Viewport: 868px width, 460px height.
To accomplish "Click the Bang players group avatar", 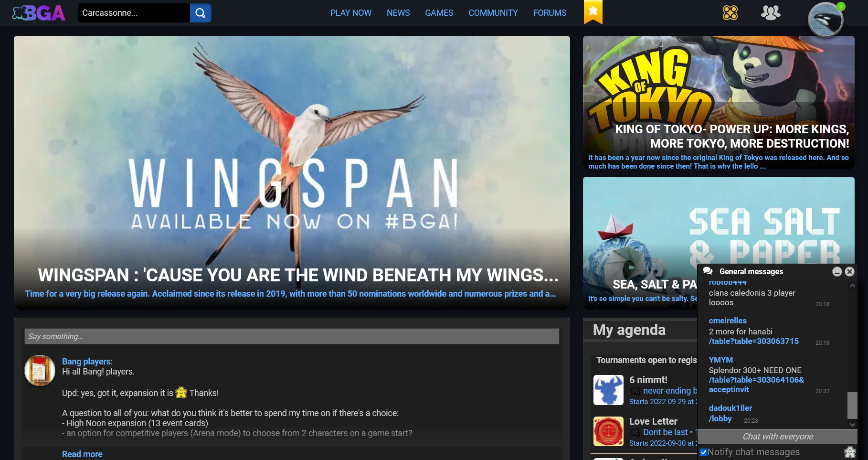I will [x=40, y=370].
